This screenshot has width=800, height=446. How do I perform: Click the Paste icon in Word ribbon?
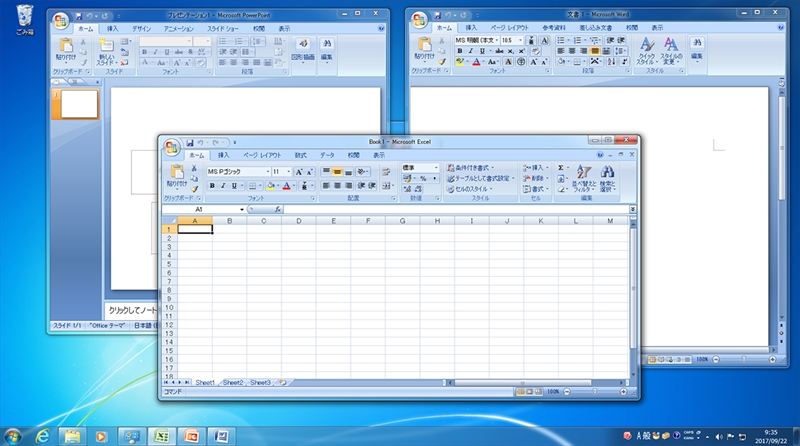tap(424, 44)
